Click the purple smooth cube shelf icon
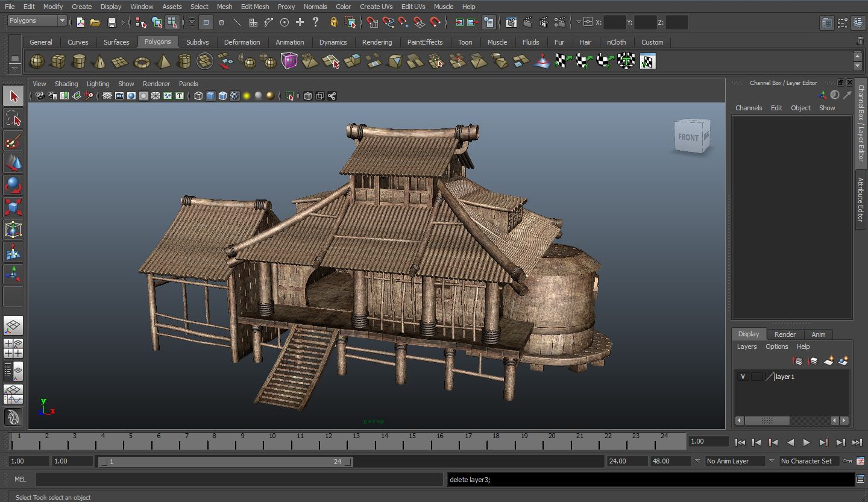 (289, 61)
